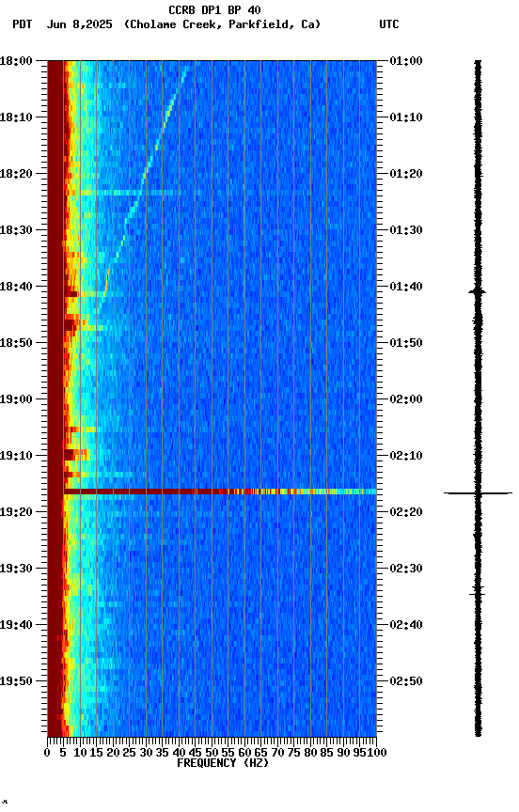Click the 18:40 PDT time label
The height and width of the screenshot is (812, 519).
click(16, 287)
